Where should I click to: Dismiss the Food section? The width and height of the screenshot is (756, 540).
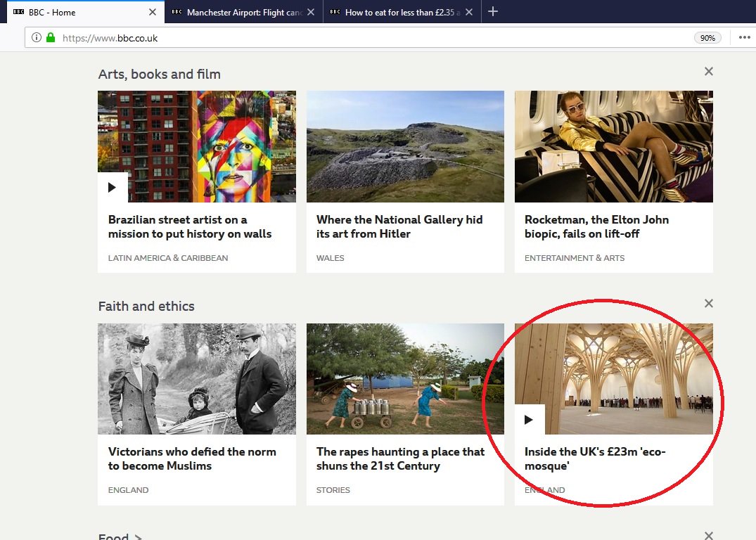pyautogui.click(x=708, y=535)
